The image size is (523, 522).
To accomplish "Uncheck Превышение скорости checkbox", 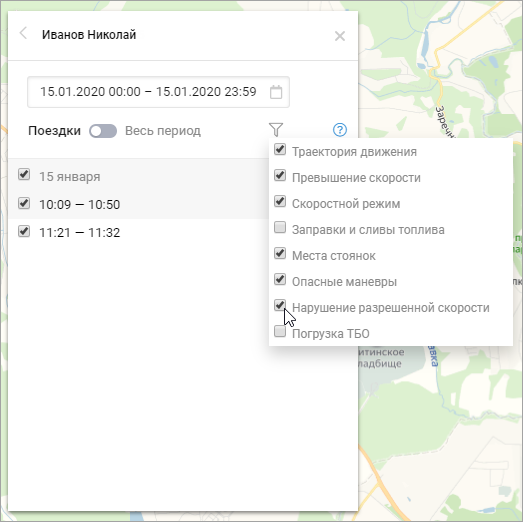I will point(280,175).
